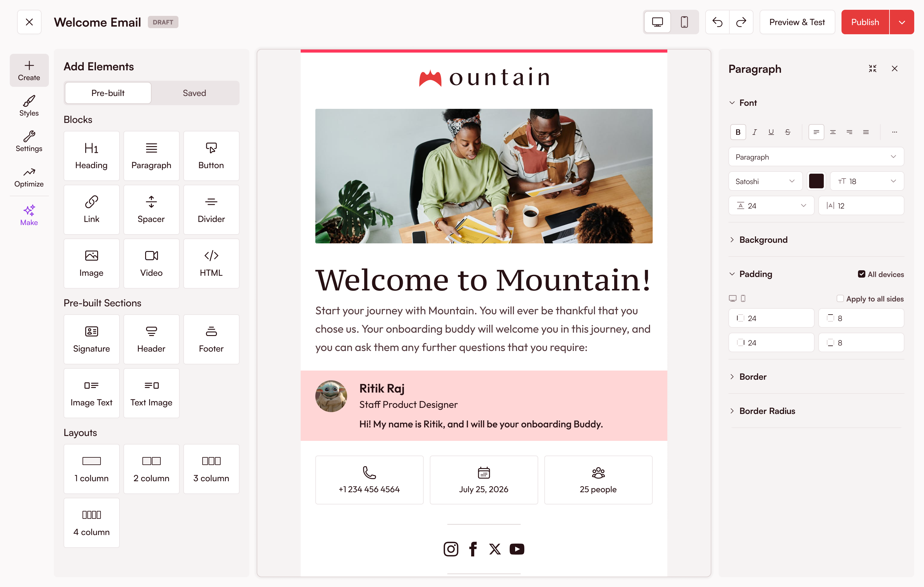Add a 3 column layout

tap(211, 469)
